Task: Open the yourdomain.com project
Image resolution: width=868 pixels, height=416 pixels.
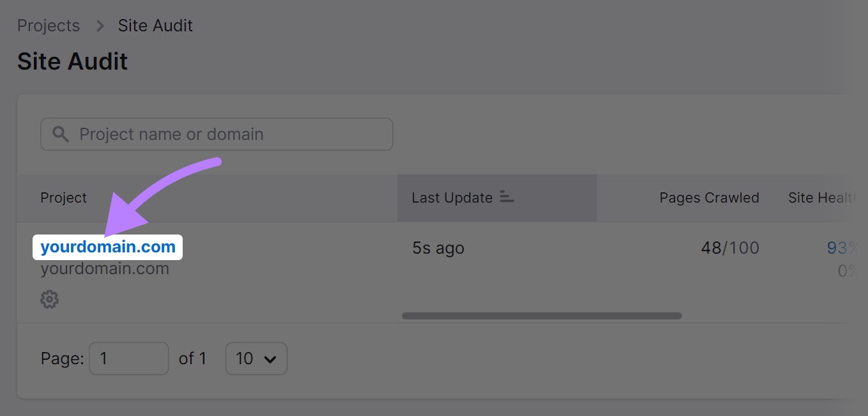Action: (107, 247)
